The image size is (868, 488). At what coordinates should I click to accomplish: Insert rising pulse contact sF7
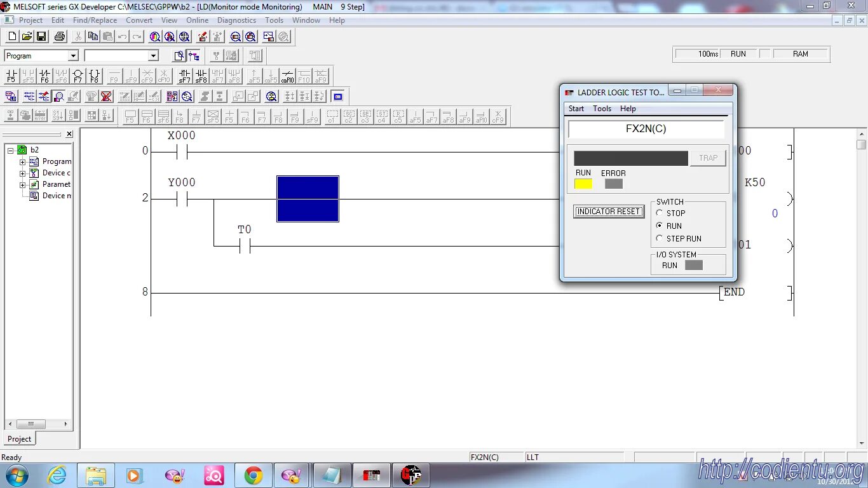(x=184, y=76)
